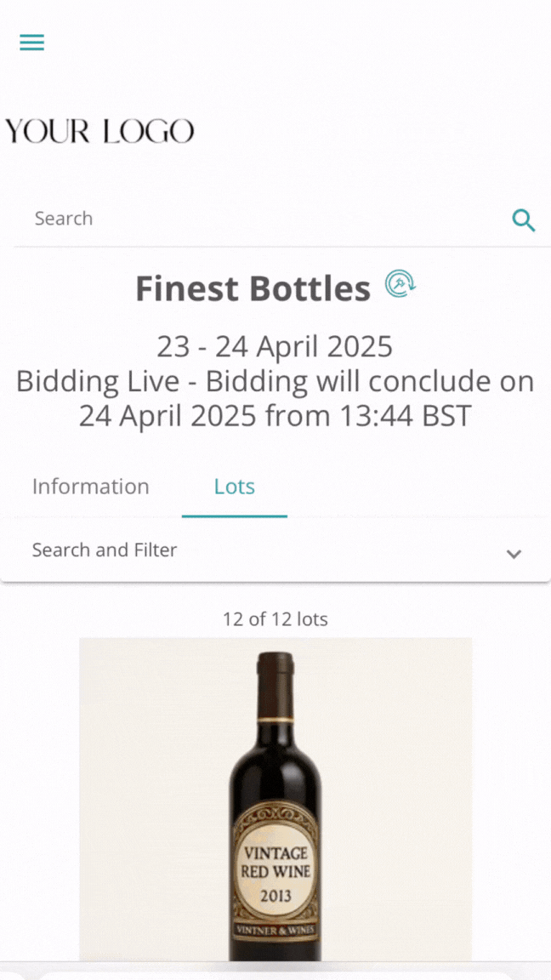Open the Vintage Red Wine lot image
The height and width of the screenshot is (980, 551).
point(275,800)
